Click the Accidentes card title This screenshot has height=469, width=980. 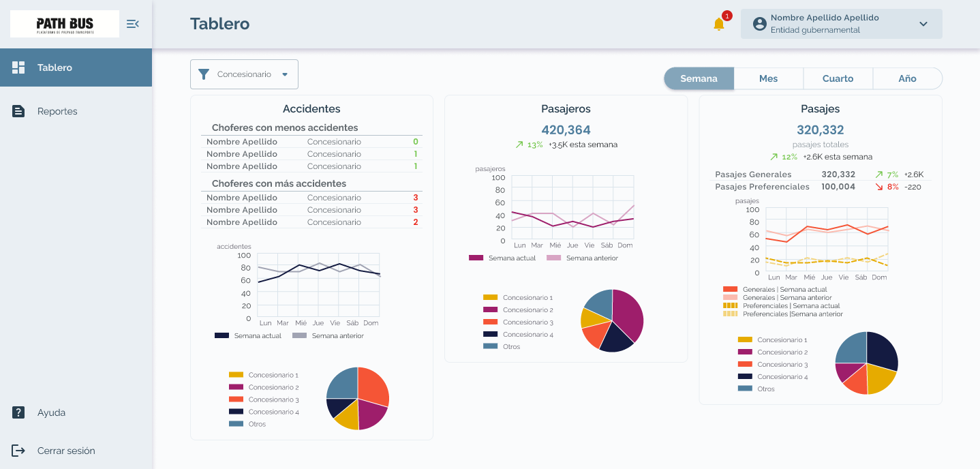[x=311, y=109]
